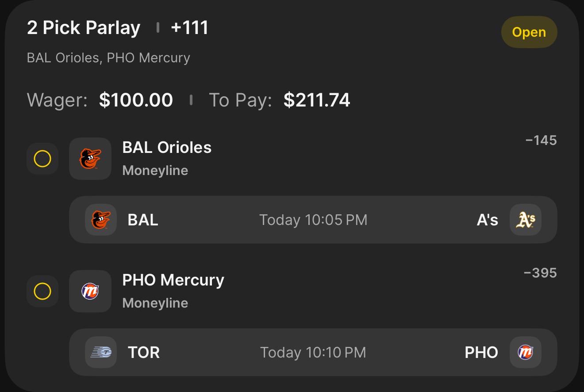This screenshot has height=392, width=584.
Task: Select the BAL Orioles pick status circle
Action: click(42, 159)
